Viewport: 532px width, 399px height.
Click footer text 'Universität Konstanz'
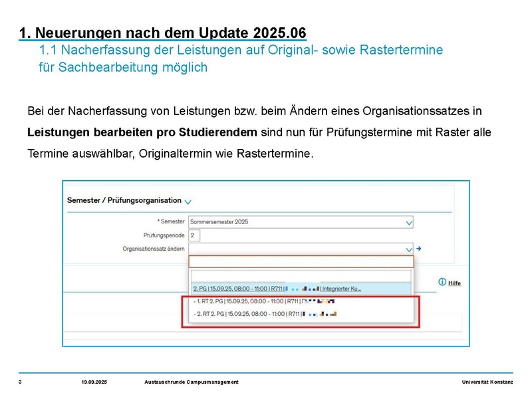pos(487,382)
